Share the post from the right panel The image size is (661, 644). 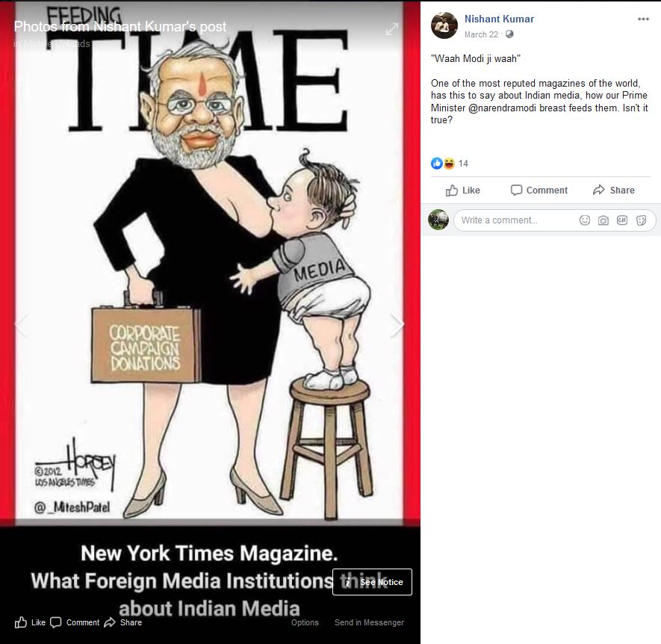tap(613, 191)
